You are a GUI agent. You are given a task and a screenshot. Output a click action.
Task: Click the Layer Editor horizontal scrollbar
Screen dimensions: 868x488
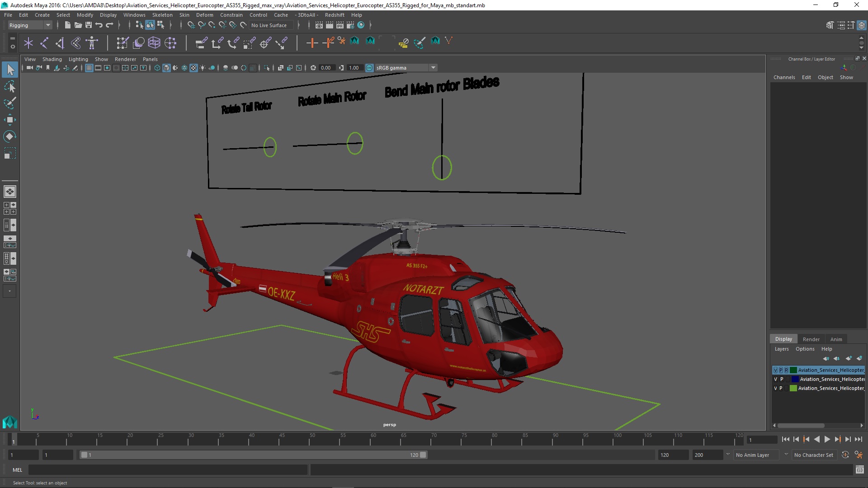coord(801,426)
